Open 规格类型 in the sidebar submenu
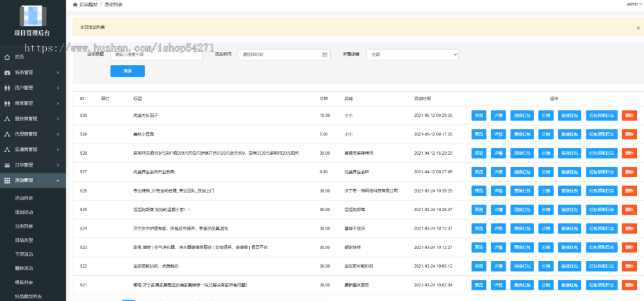644x301 pixels. pos(24,240)
